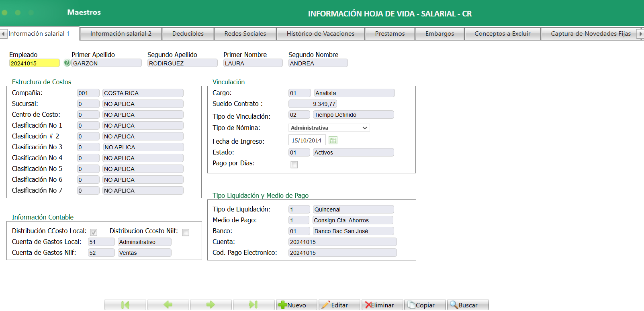Screen dimensions: 644x311
Task: Click Tipo de Vinculación code 02
Action: click(x=299, y=115)
